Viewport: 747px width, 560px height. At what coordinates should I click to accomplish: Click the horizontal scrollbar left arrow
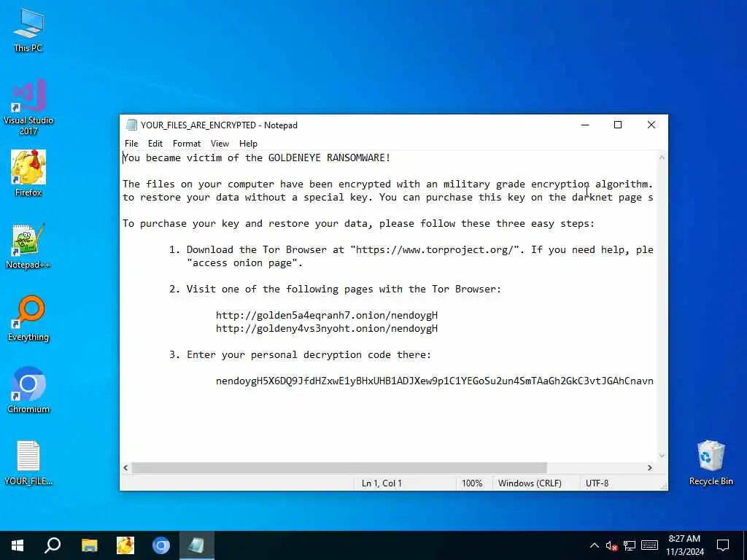coord(125,467)
